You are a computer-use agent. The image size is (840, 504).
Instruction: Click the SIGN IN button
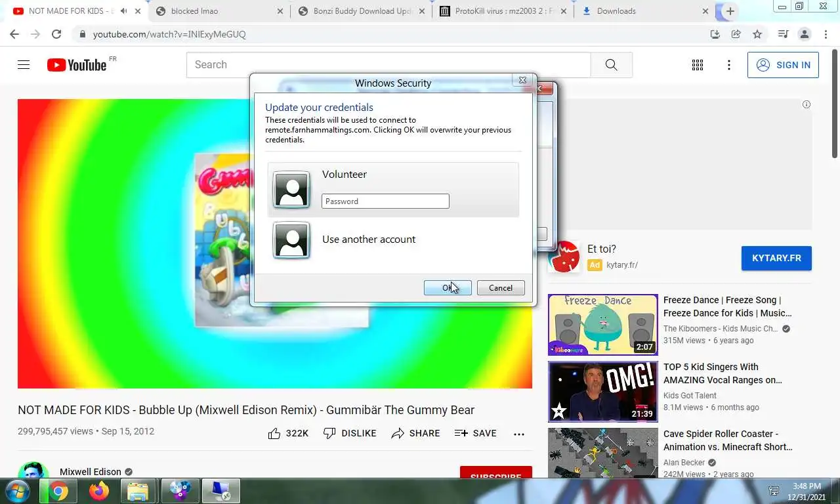point(783,65)
